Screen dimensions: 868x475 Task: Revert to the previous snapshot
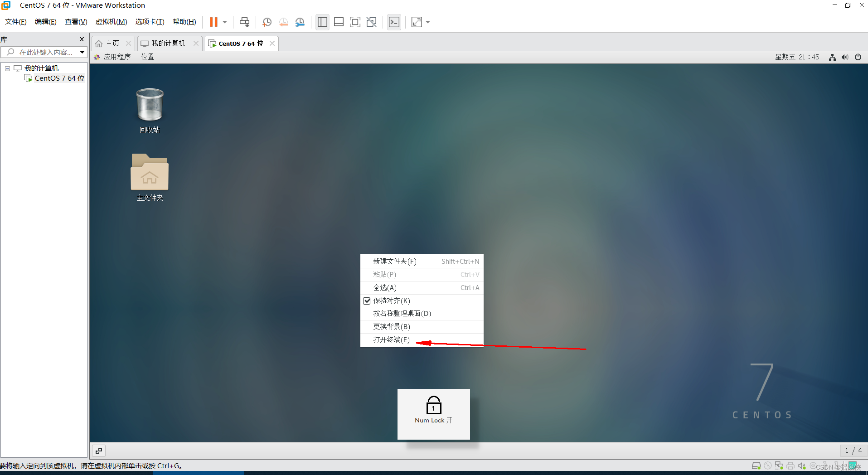[284, 22]
